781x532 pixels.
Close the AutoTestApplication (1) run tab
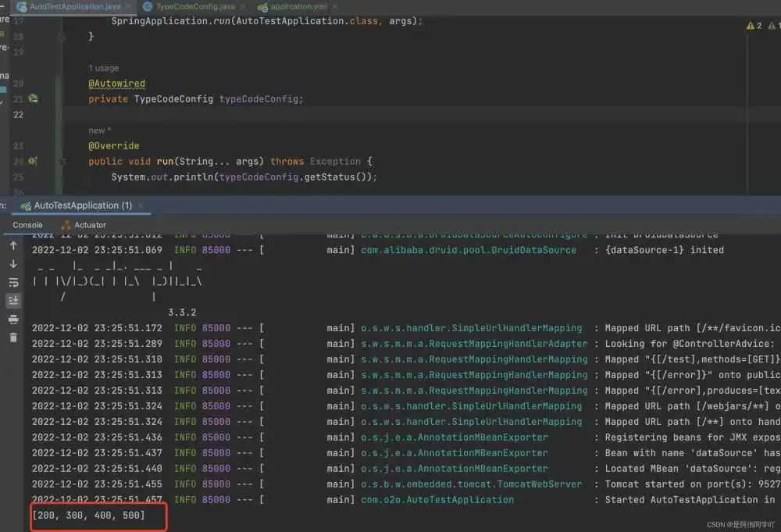[141, 205]
